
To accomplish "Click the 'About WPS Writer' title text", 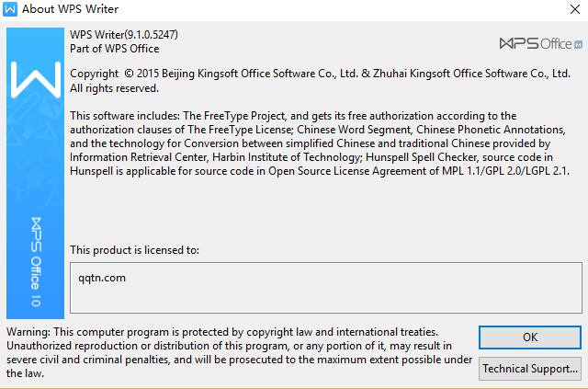I will click(x=70, y=9).
